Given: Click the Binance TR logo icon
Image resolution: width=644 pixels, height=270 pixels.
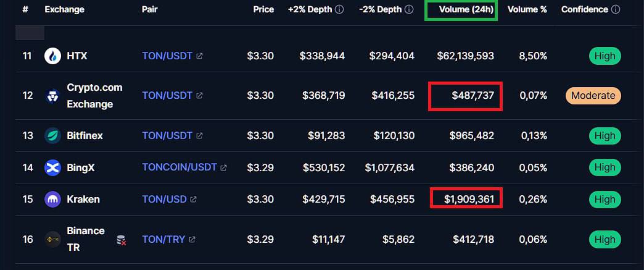Looking at the screenshot, I should pos(52,240).
